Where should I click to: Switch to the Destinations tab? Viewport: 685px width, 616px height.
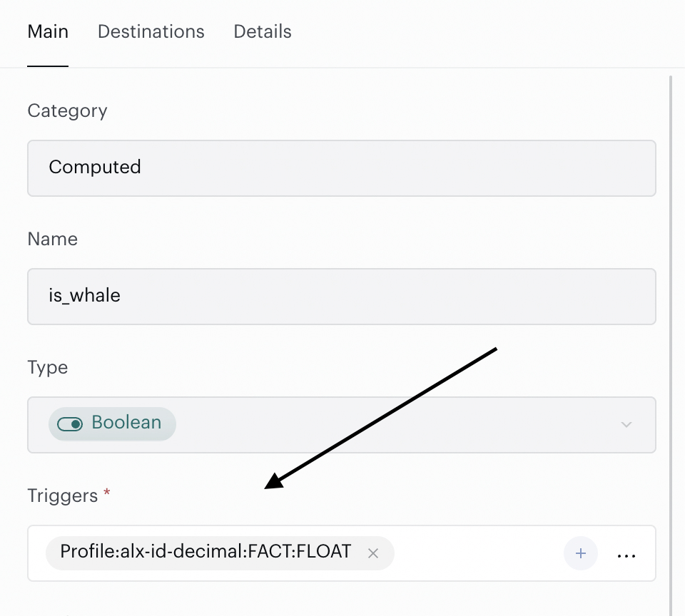point(151,31)
